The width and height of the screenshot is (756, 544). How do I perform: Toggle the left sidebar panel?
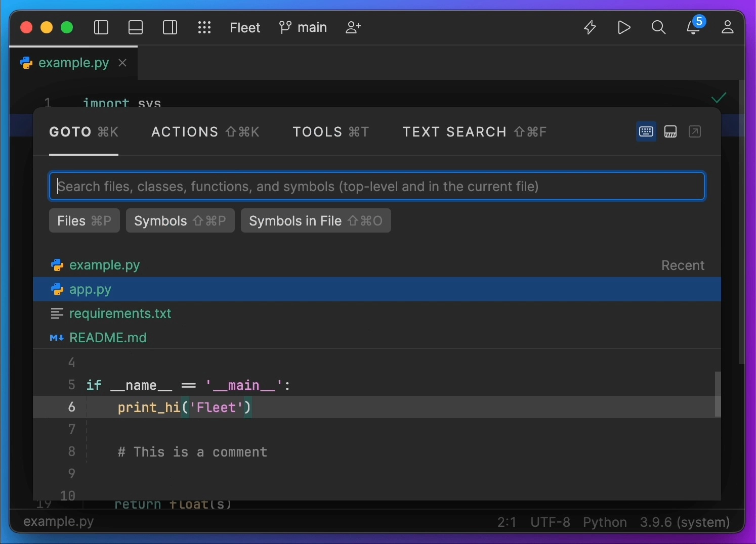click(101, 27)
